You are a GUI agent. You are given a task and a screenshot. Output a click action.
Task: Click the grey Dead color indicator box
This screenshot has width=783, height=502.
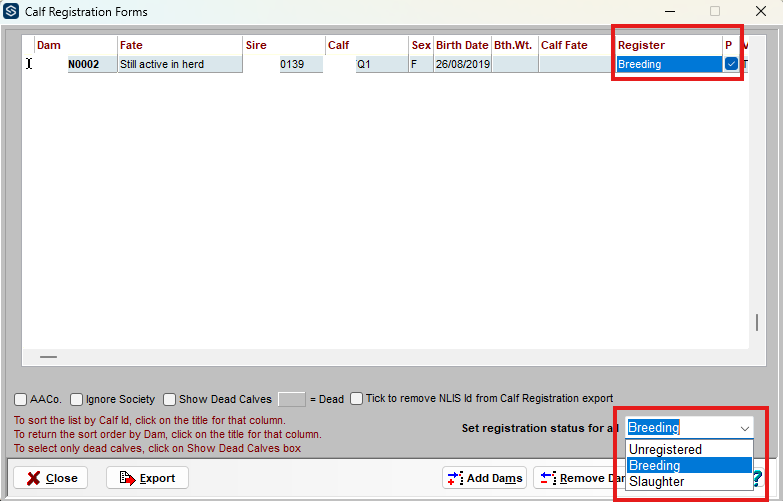[291, 399]
